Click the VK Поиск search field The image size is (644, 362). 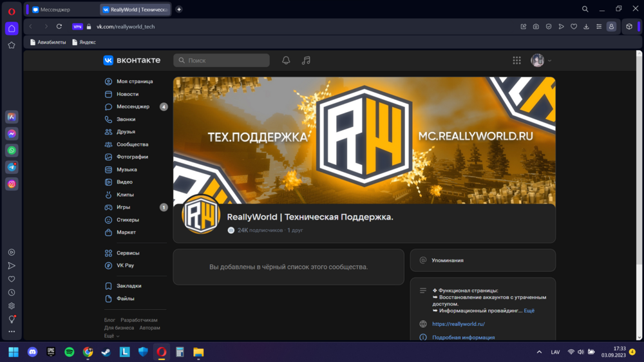(x=222, y=61)
